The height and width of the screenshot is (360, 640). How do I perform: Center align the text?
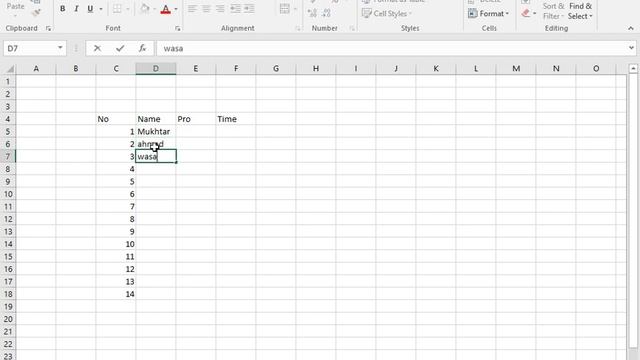206,9
